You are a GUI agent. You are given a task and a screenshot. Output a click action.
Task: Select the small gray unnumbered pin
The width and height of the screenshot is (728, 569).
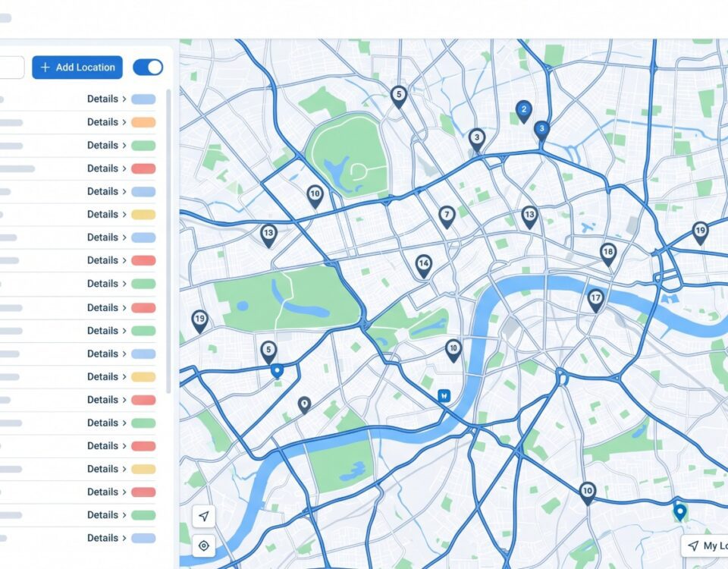(x=304, y=405)
